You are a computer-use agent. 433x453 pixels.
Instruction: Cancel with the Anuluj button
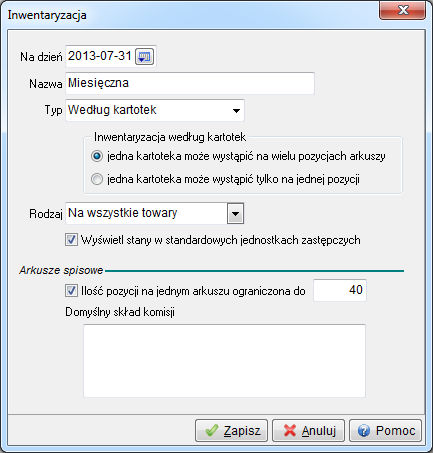[x=308, y=431]
